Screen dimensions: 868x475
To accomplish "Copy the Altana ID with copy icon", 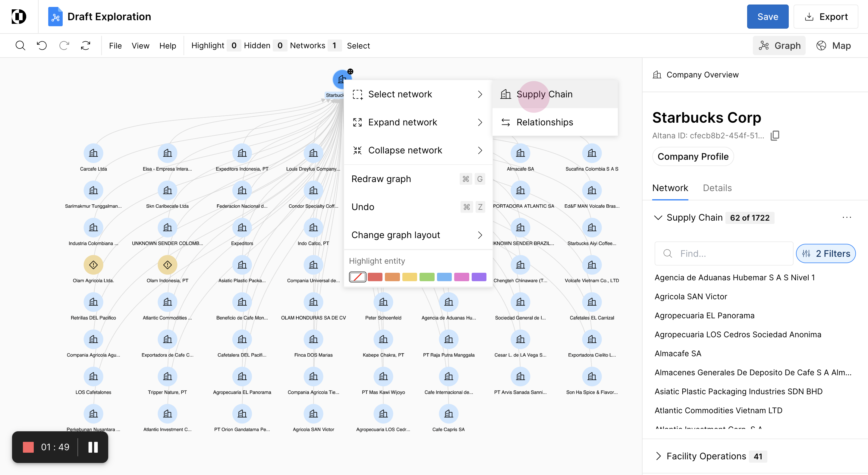I will point(775,135).
